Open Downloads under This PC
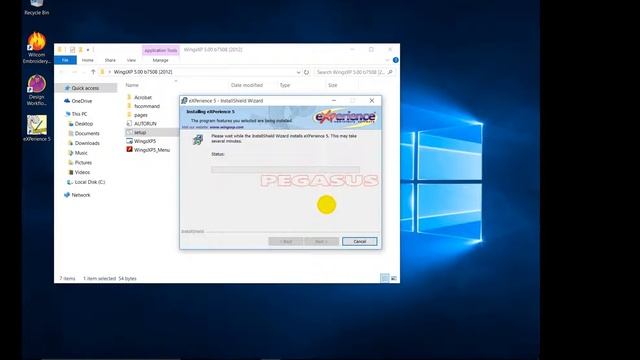Screen dimensions: 640x360 pos(87,143)
